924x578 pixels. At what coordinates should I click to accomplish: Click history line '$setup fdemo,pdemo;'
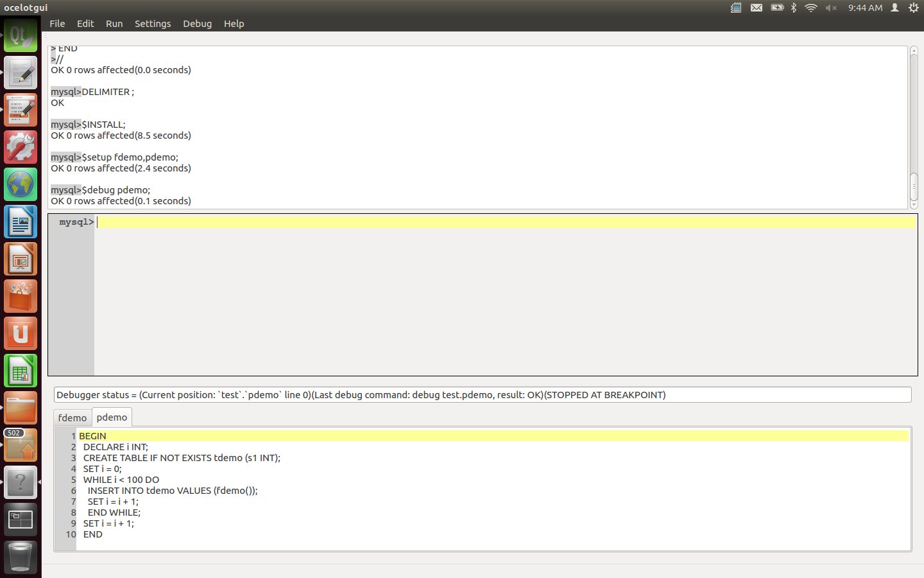pyautogui.click(x=130, y=157)
